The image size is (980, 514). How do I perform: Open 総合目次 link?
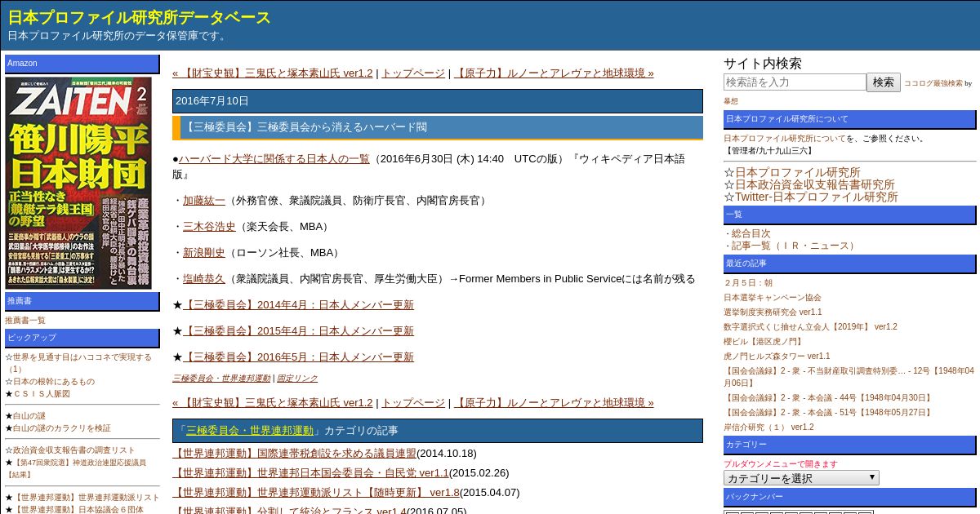pyautogui.click(x=751, y=233)
